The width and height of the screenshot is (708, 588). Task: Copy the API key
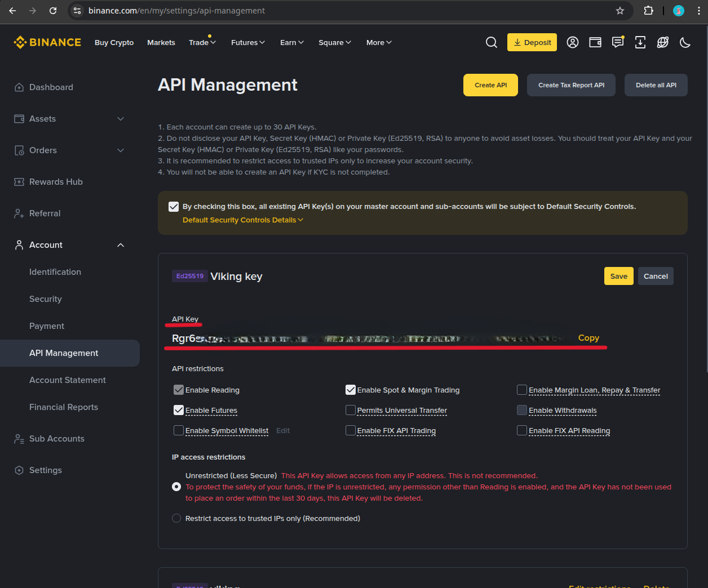pyautogui.click(x=588, y=338)
